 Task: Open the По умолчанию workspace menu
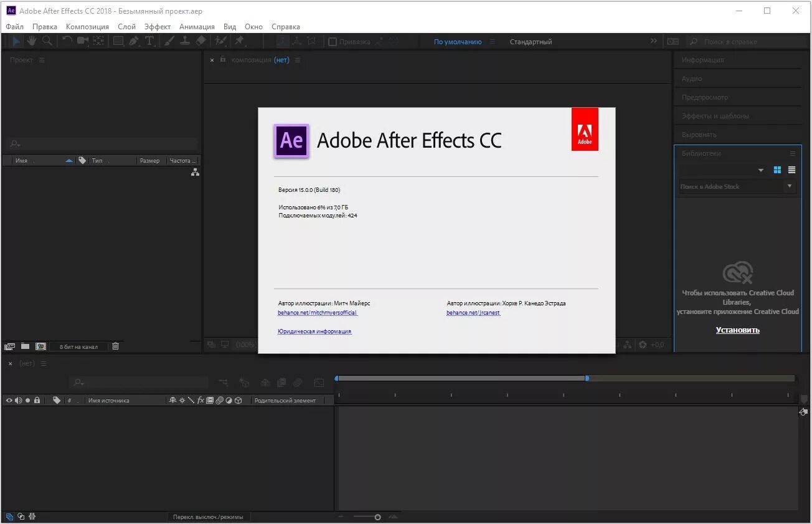pyautogui.click(x=493, y=42)
